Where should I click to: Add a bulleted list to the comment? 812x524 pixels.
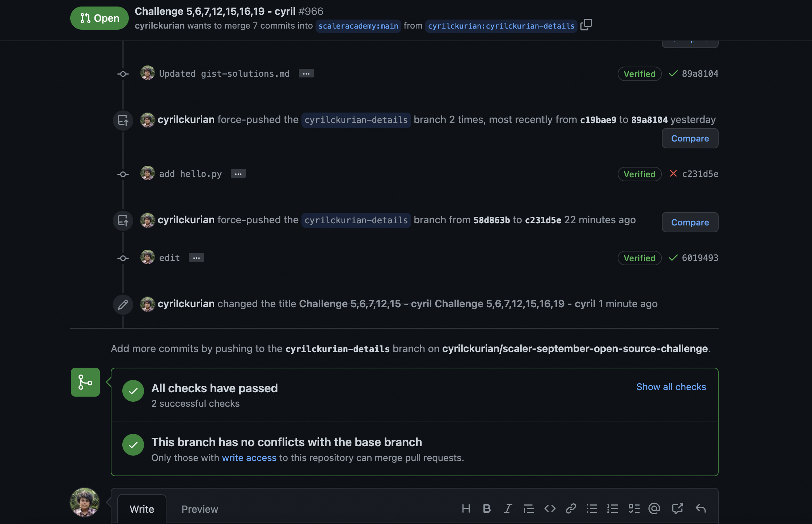coord(592,508)
